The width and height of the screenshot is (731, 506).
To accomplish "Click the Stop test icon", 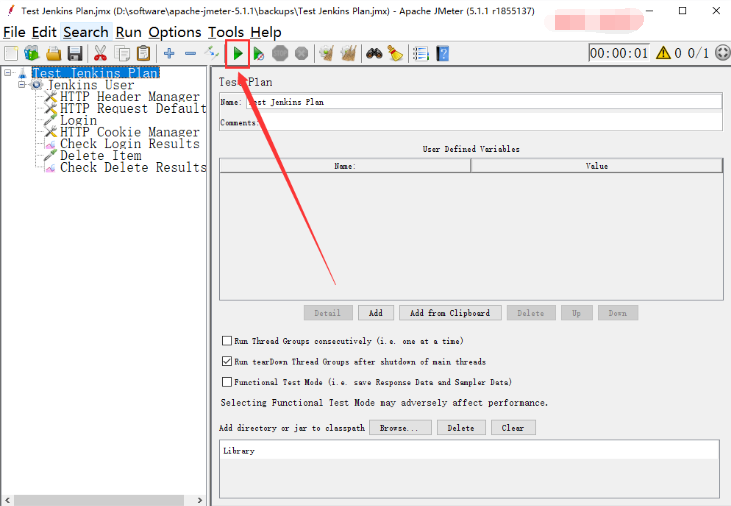I will pos(280,54).
